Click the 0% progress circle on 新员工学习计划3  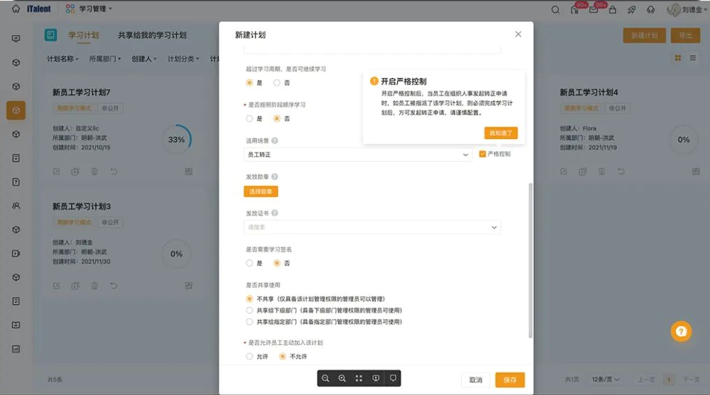coord(177,254)
